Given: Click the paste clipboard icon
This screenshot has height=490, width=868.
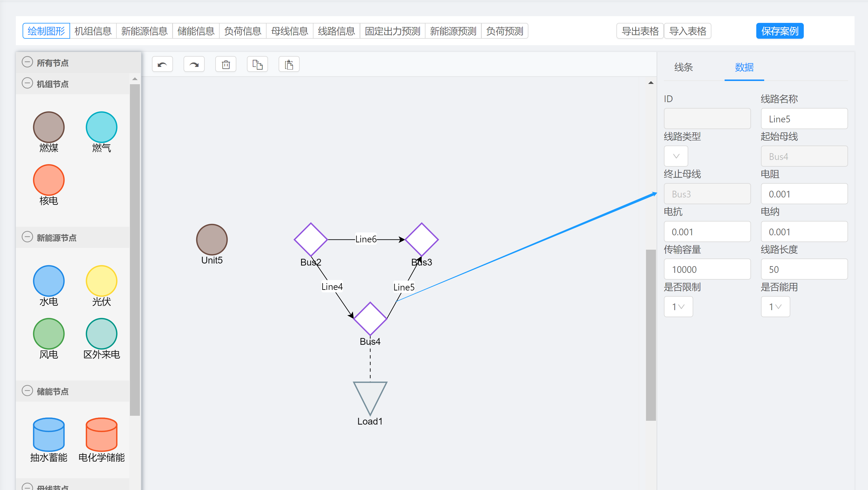Looking at the screenshot, I should [x=289, y=64].
